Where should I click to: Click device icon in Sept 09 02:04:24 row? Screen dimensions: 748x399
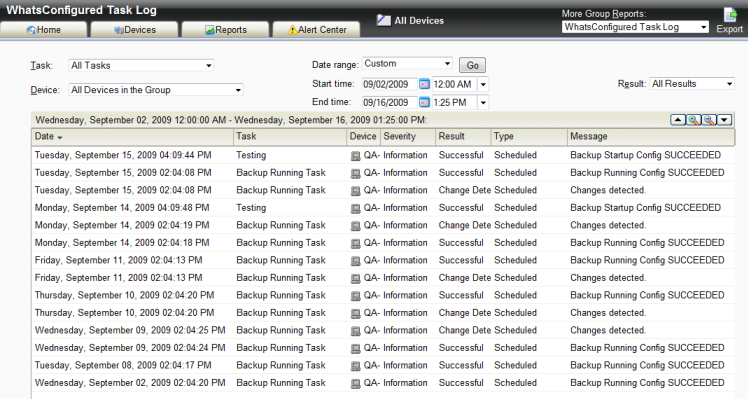(355, 348)
